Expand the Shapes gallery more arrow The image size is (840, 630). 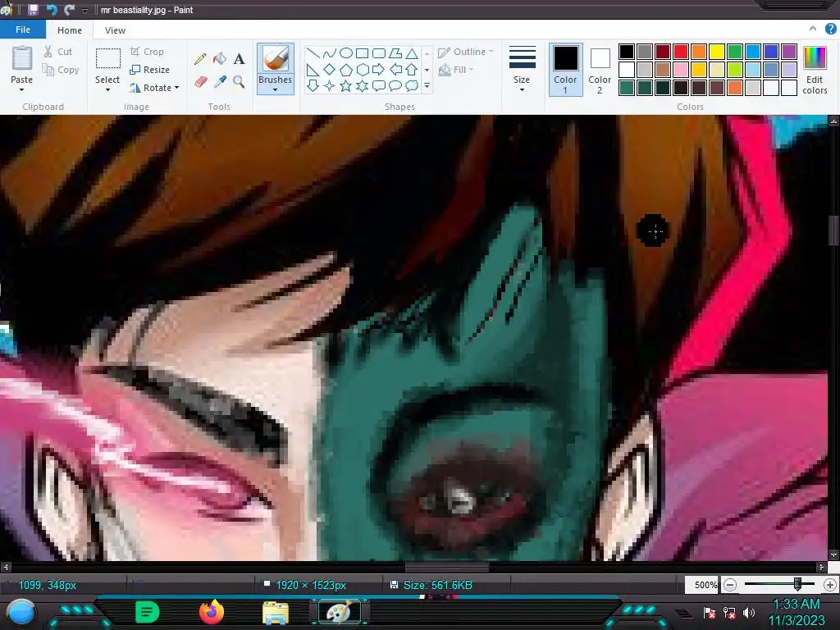click(427, 85)
